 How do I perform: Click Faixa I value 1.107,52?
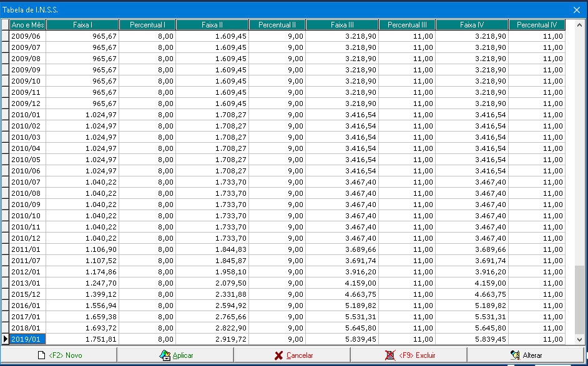point(82,261)
